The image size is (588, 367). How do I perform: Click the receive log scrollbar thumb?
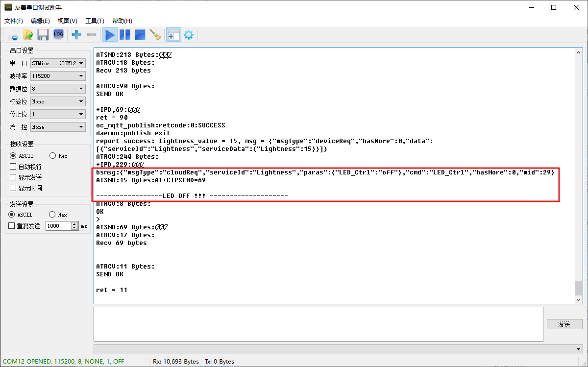[x=579, y=288]
